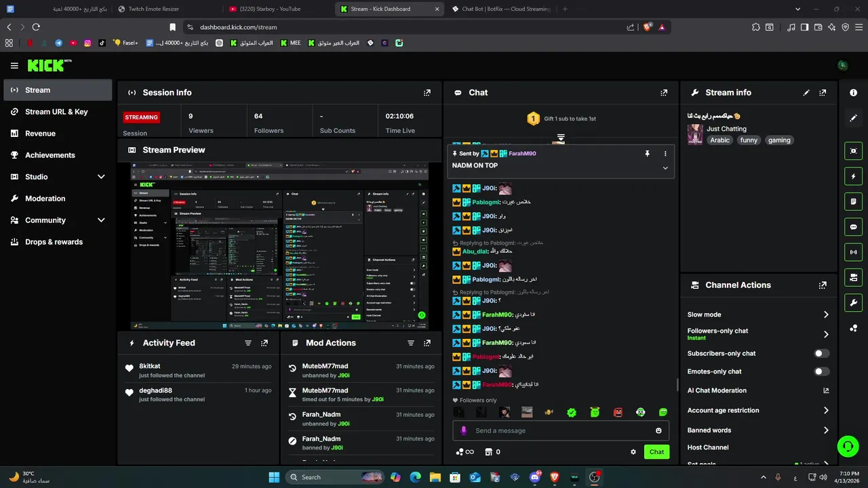Open Slow mode settings arrow
Viewport: 868px width, 488px height.
point(826,314)
